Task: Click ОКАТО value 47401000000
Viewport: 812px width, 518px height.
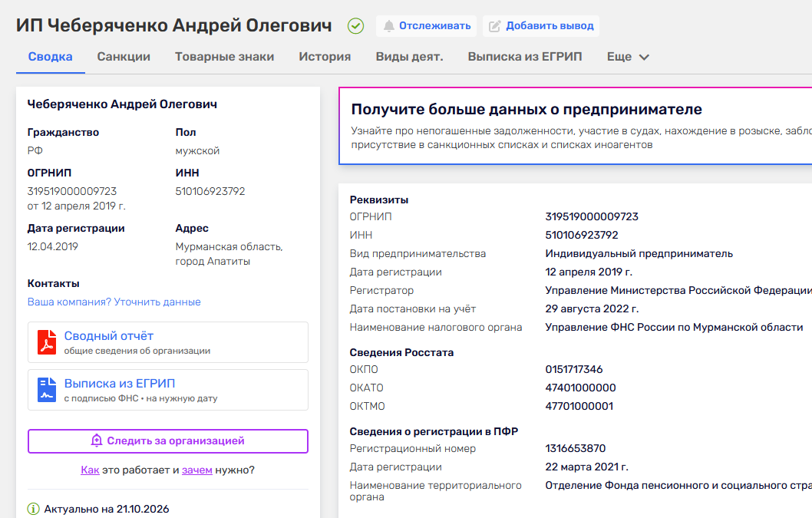Action: pos(580,388)
